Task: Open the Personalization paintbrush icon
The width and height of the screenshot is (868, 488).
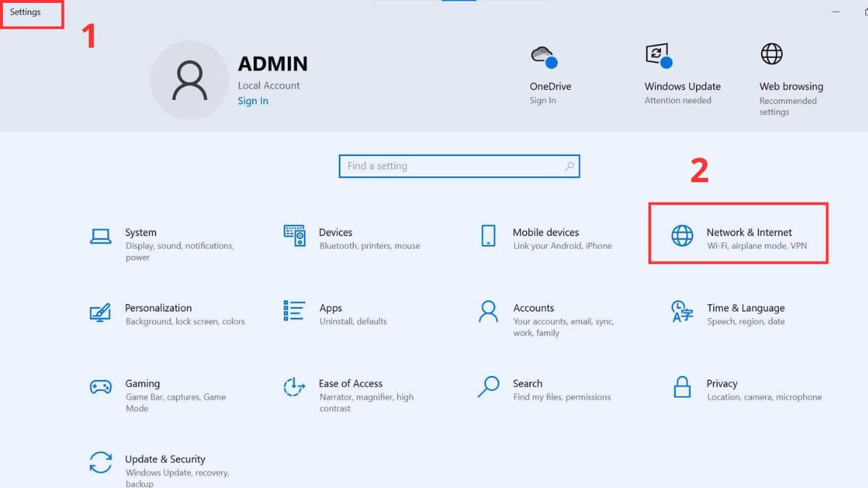Action: tap(100, 312)
